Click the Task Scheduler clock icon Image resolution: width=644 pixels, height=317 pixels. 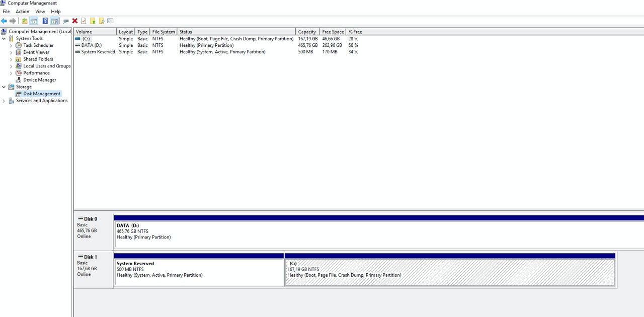(19, 45)
